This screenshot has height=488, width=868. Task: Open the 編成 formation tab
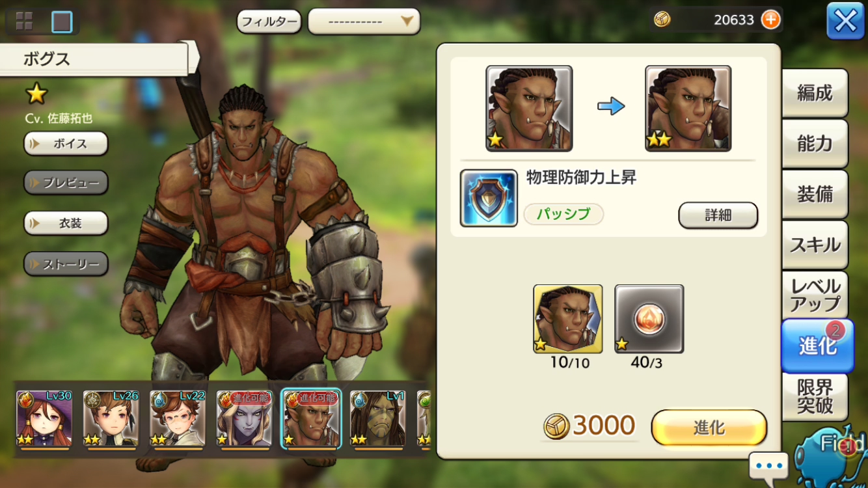coord(815,93)
